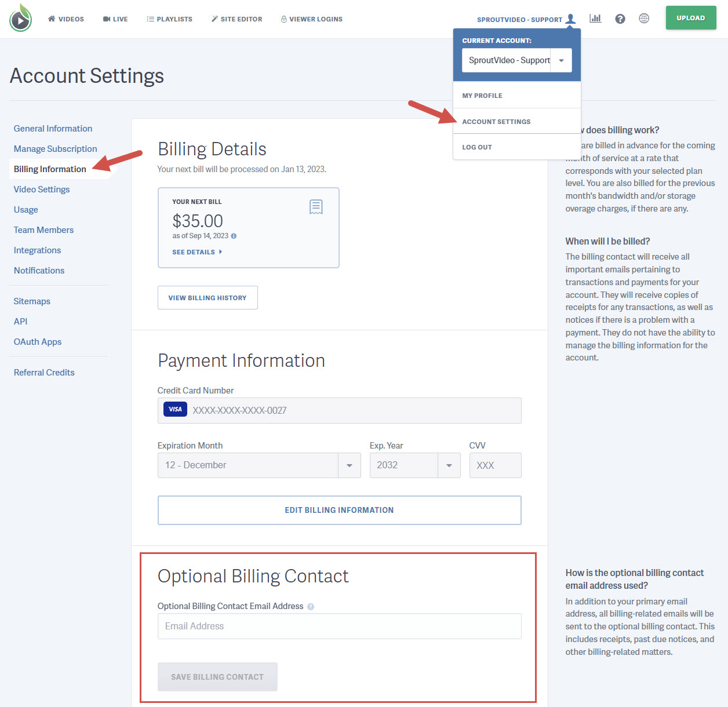This screenshot has height=707, width=728.
Task: Click View Billing History
Action: pyautogui.click(x=208, y=297)
